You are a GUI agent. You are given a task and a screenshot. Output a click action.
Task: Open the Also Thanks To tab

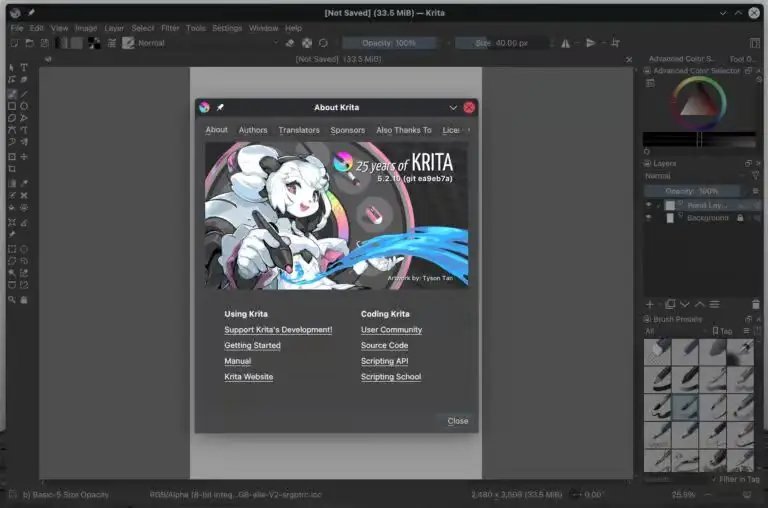click(x=404, y=130)
